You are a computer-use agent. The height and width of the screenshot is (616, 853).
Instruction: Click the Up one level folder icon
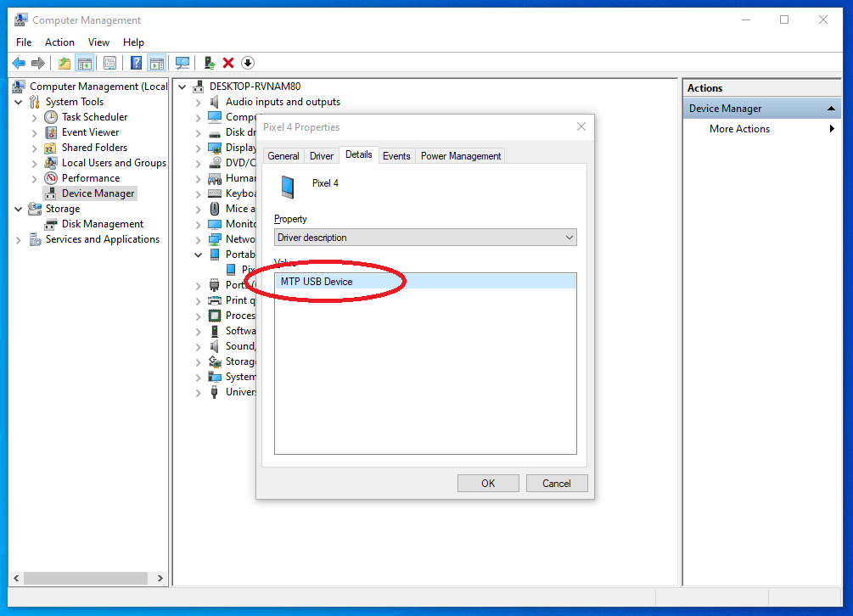tap(65, 63)
